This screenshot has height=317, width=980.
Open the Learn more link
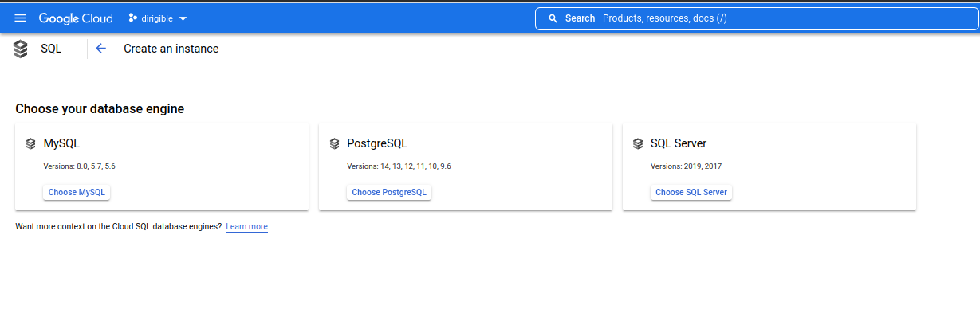246,227
